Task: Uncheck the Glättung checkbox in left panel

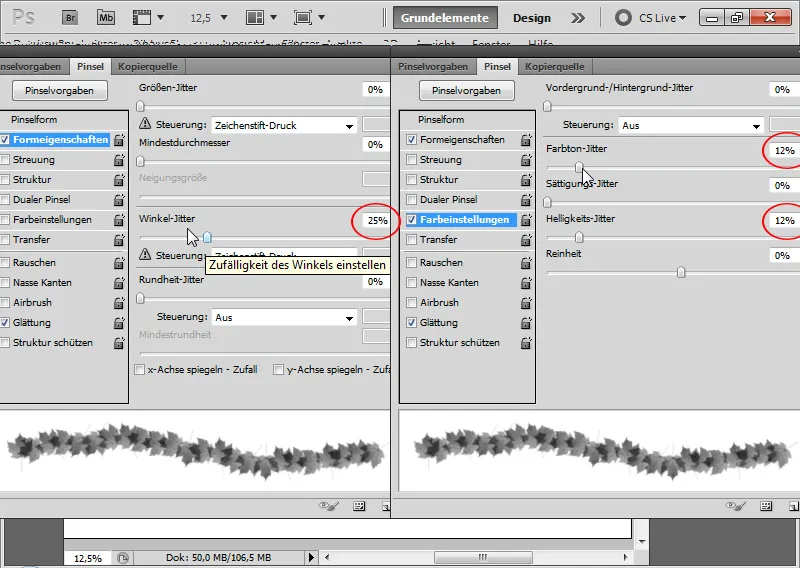Action: click(5, 323)
